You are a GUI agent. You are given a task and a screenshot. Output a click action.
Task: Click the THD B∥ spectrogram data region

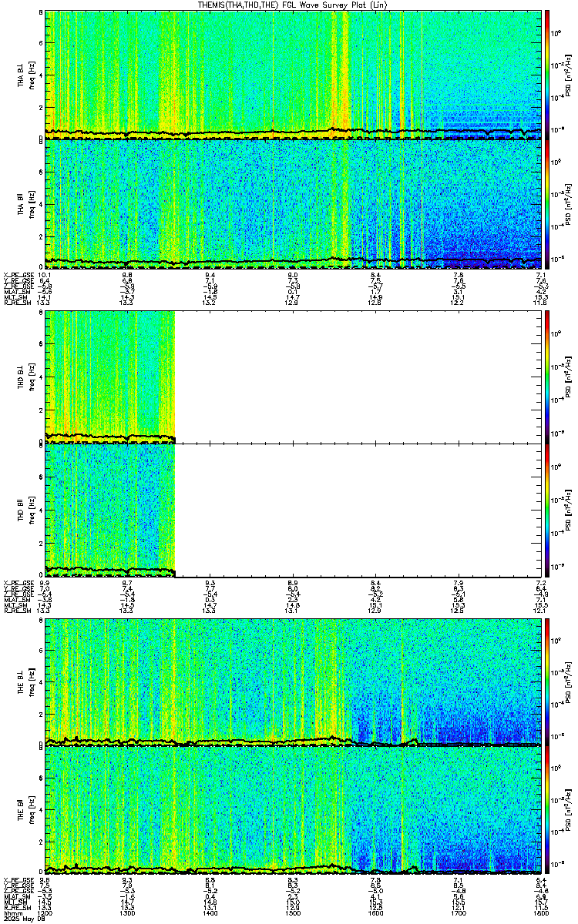coord(110,510)
